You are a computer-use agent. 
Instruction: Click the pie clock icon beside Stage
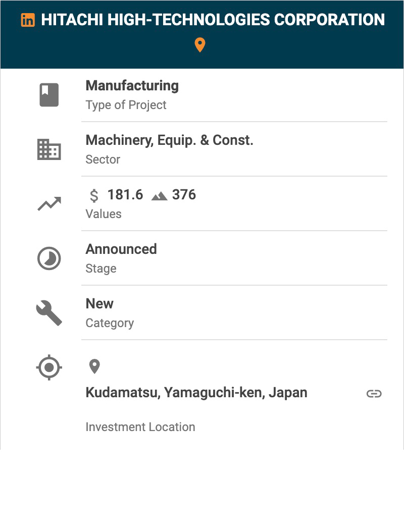coord(49,258)
